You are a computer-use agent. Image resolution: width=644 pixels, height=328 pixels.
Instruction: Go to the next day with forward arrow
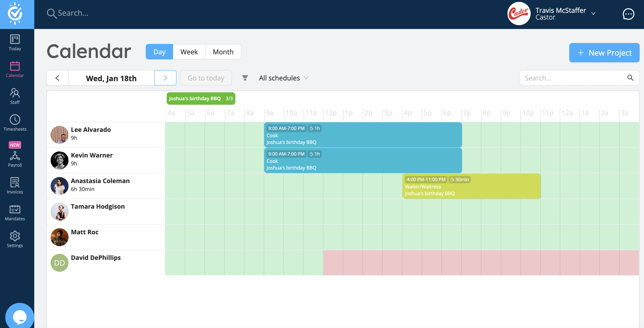pos(165,78)
